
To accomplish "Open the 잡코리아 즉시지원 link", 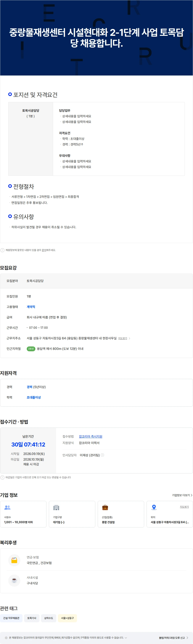I will [x=91, y=436].
